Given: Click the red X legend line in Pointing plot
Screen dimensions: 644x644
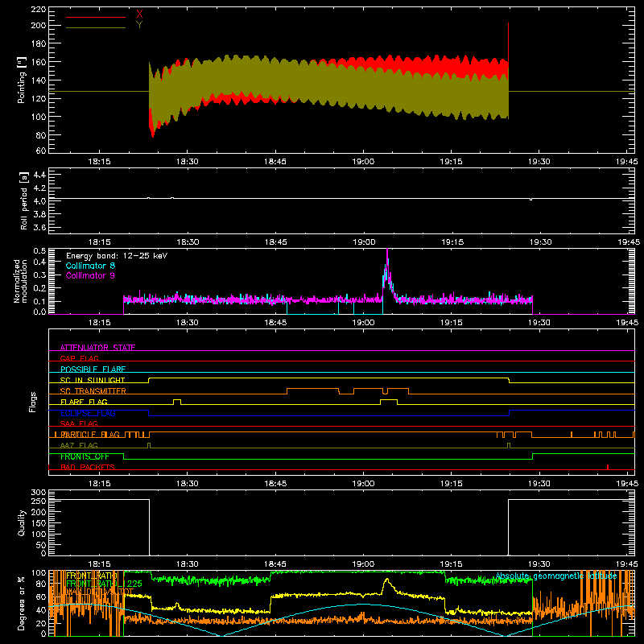Looking at the screenshot, I should (x=95, y=17).
